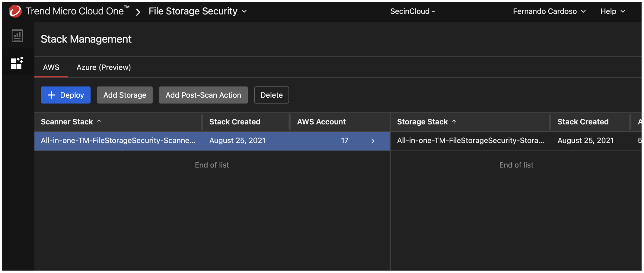Click the Scanner Stack sort arrow
Image resolution: width=644 pixels, height=273 pixels.
pos(99,122)
